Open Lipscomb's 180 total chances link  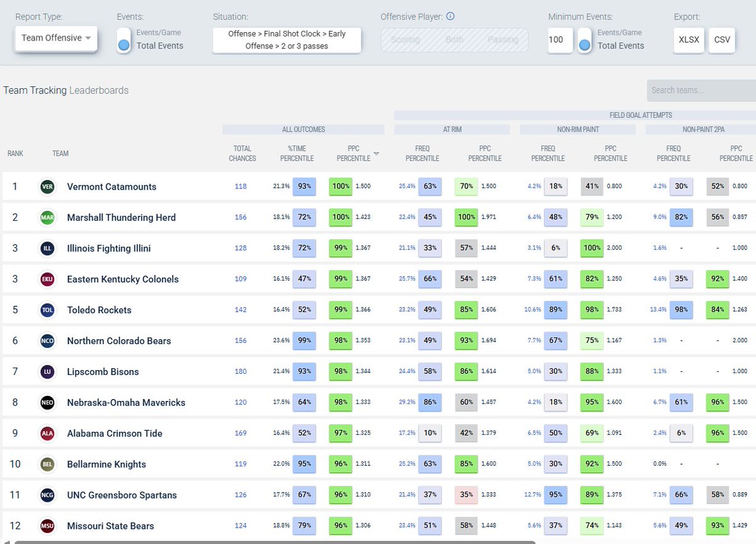(241, 372)
